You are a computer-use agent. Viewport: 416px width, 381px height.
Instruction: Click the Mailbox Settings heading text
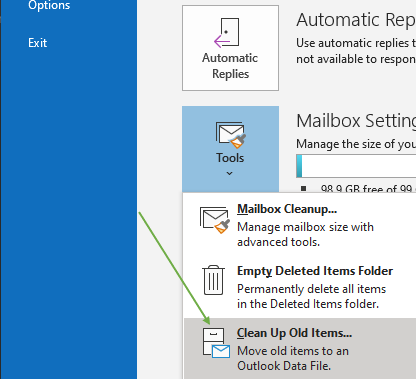(x=356, y=121)
